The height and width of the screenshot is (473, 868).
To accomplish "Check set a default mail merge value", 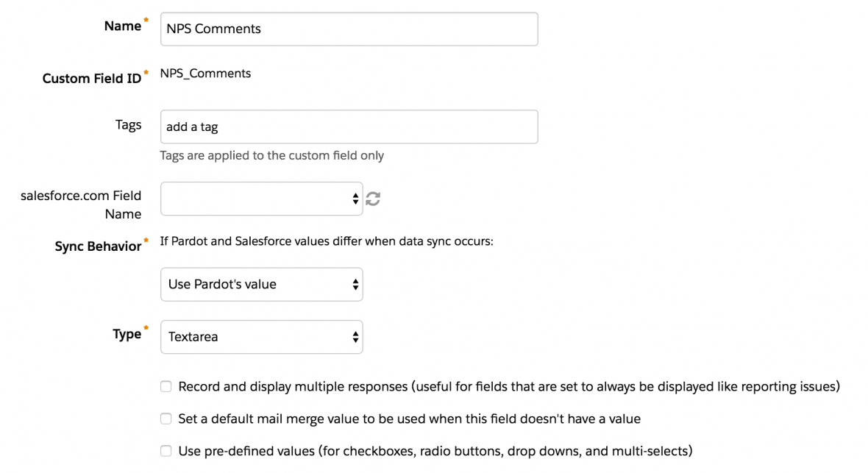I will pos(166,418).
